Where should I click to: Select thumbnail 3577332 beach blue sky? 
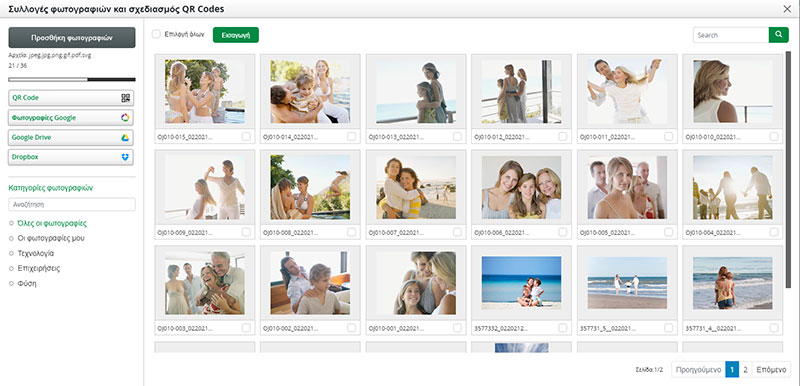click(521, 283)
